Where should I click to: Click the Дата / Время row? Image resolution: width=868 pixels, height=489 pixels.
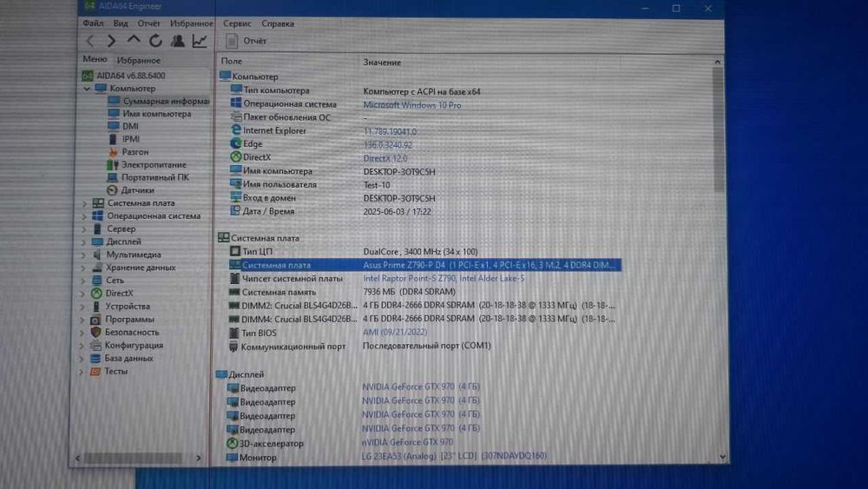(x=331, y=212)
